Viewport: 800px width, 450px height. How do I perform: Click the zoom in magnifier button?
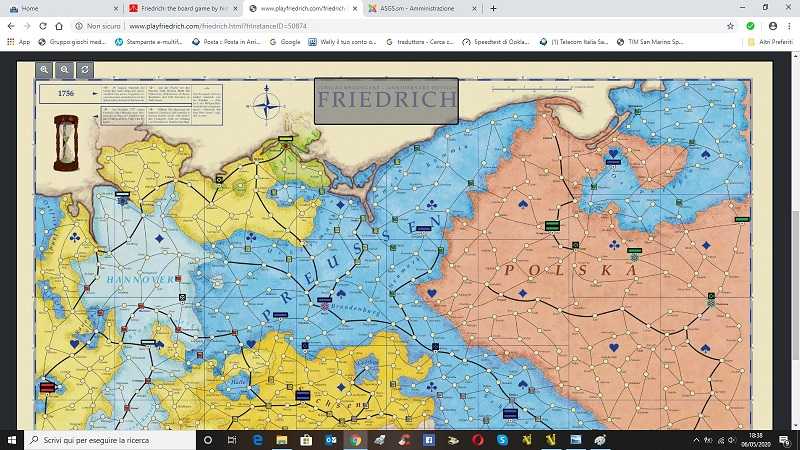(44, 70)
